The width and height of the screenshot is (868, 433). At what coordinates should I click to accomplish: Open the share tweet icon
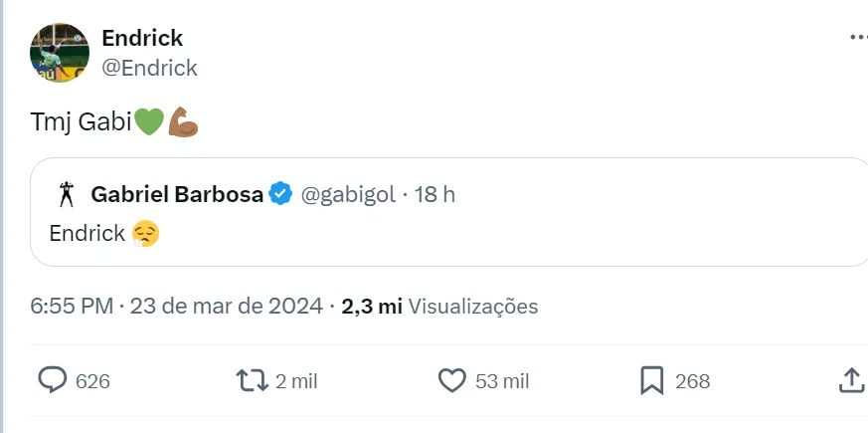(x=851, y=380)
